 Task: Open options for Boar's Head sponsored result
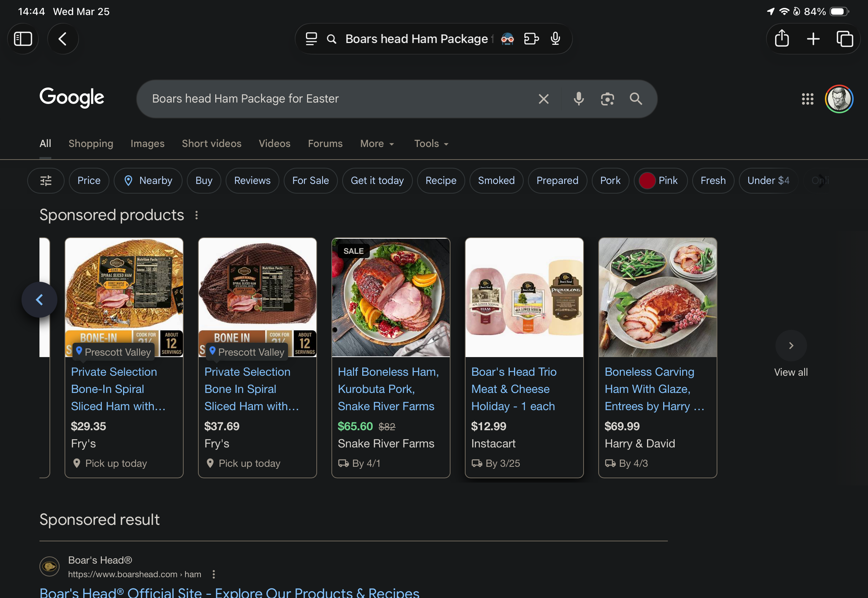[214, 574]
